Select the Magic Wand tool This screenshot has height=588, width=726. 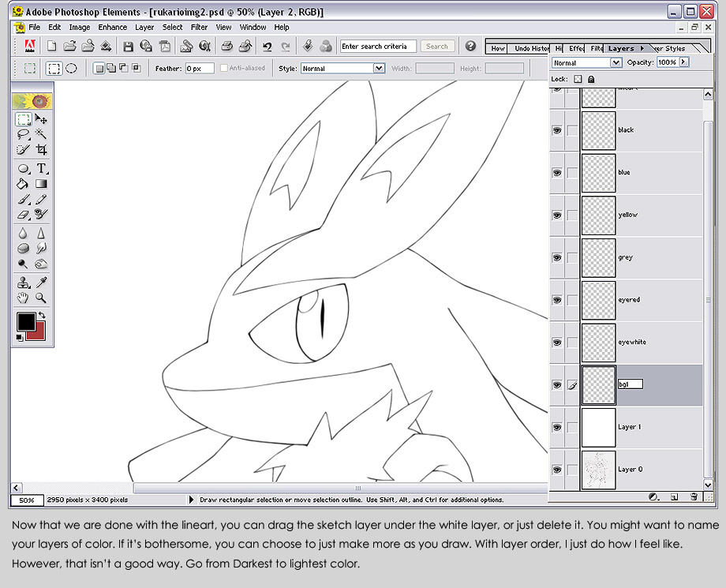tap(41, 134)
